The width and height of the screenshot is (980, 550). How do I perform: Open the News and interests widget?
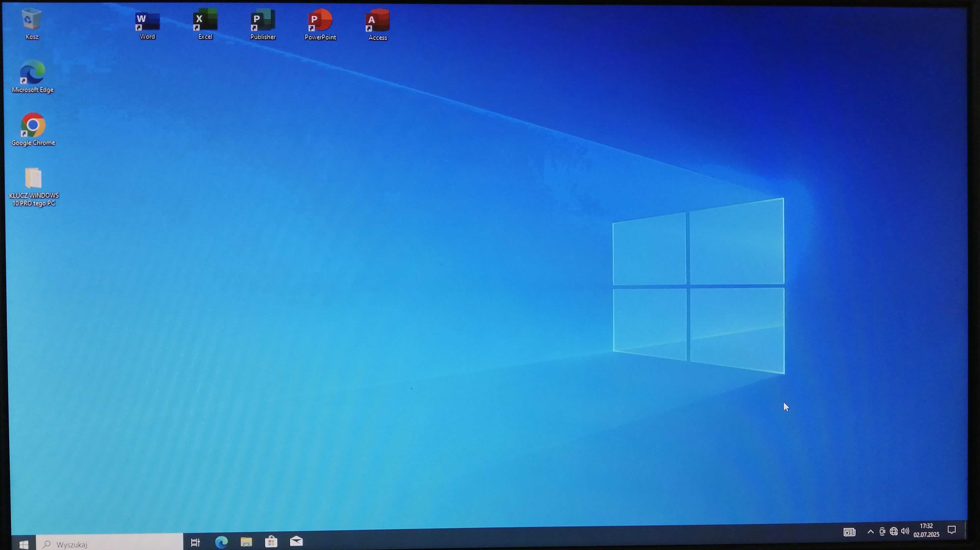click(849, 532)
